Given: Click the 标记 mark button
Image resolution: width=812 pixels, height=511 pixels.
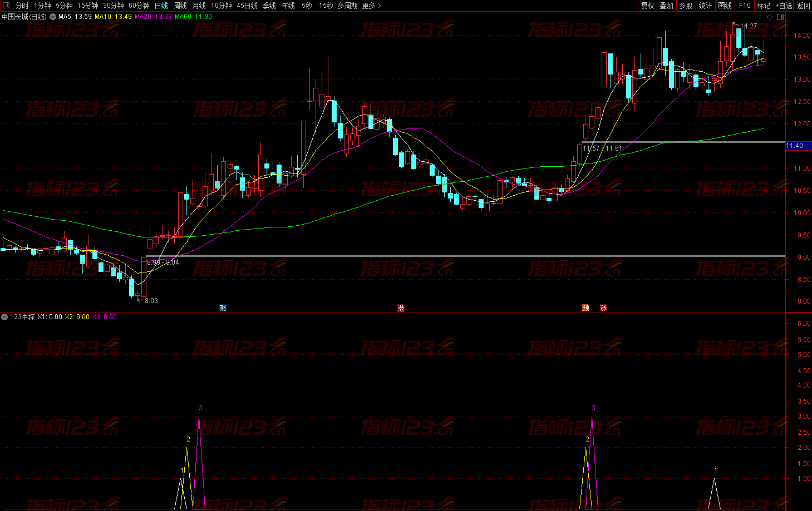Looking at the screenshot, I should [764, 6].
